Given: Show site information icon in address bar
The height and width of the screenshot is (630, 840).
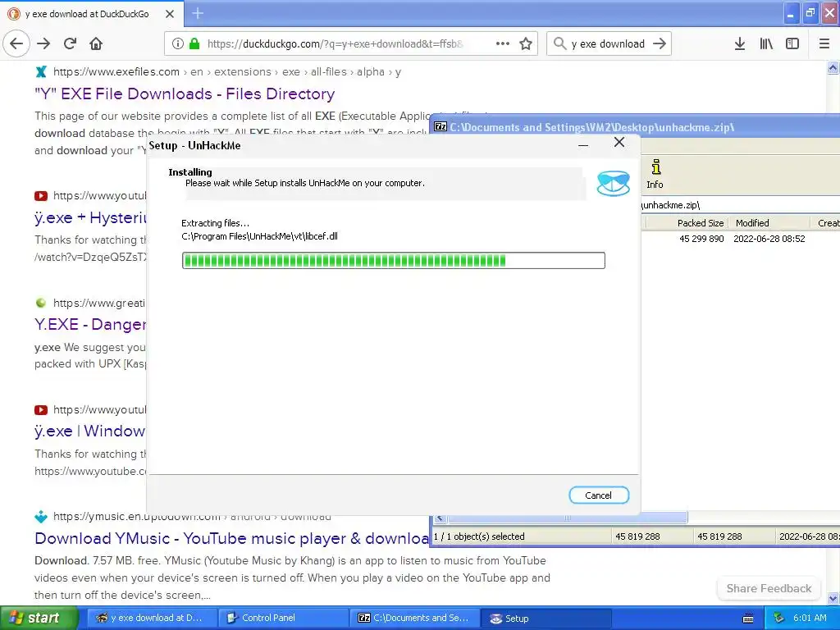Looking at the screenshot, I should coord(178,43).
